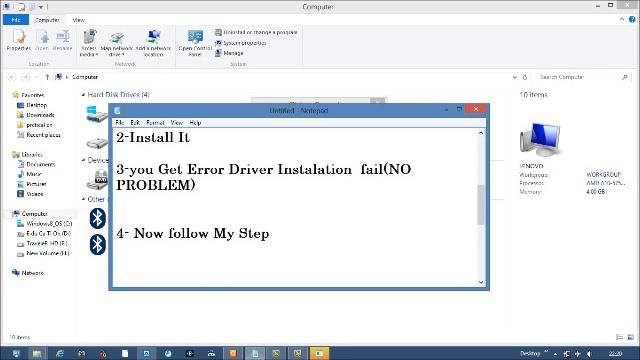Open File Explorer from taskbar
This screenshot has height=360, width=640.
(x=37, y=353)
